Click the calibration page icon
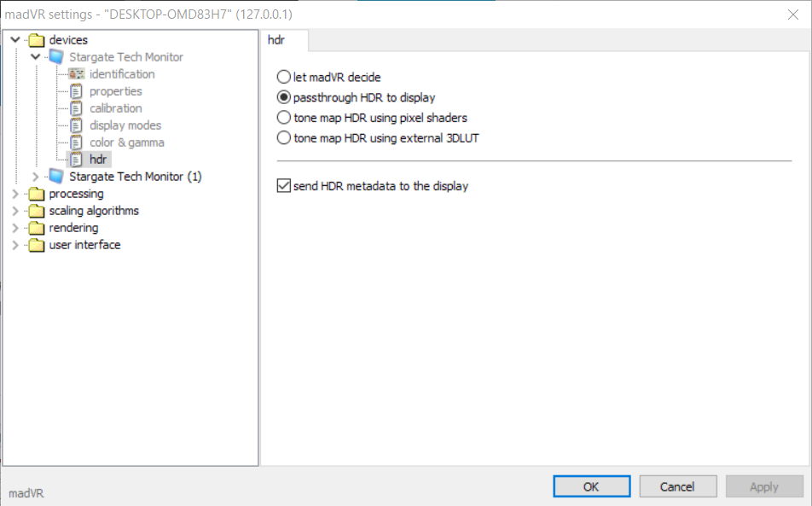The width and height of the screenshot is (812, 506). coord(76,108)
